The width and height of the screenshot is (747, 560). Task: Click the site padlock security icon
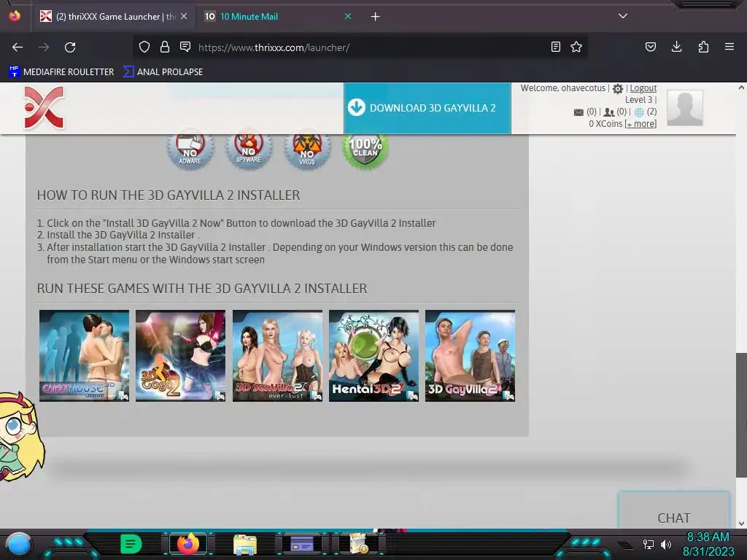165,47
